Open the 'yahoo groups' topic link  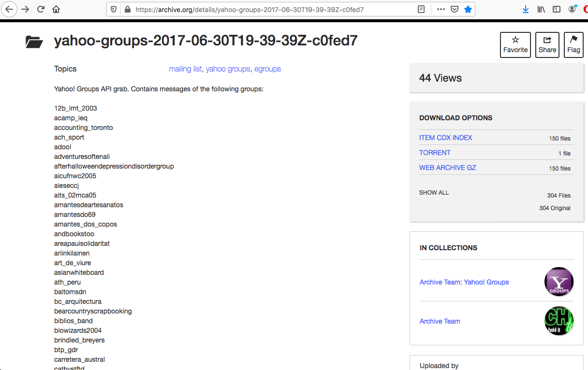[228, 69]
